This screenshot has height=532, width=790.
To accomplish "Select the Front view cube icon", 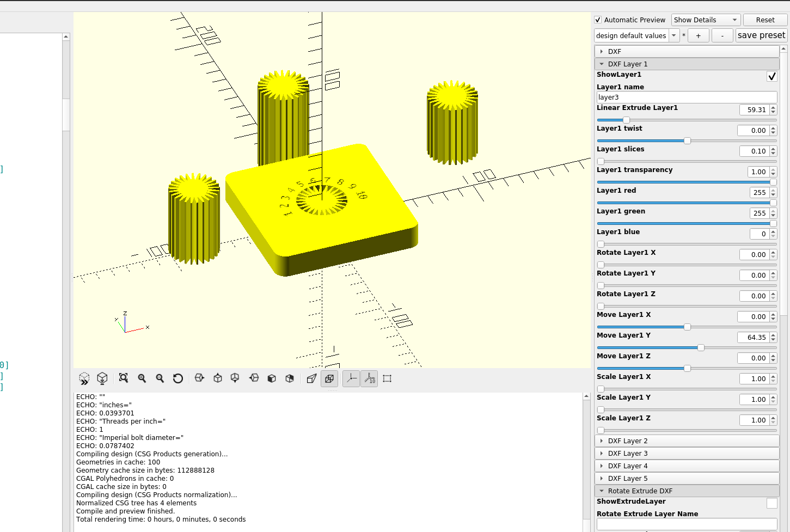I will (x=272, y=378).
